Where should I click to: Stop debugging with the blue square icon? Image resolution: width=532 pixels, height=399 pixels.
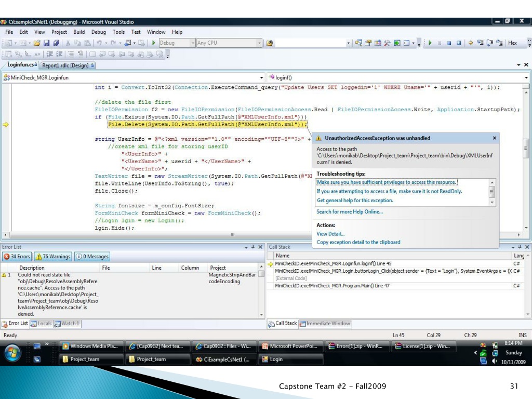pyautogui.click(x=449, y=43)
